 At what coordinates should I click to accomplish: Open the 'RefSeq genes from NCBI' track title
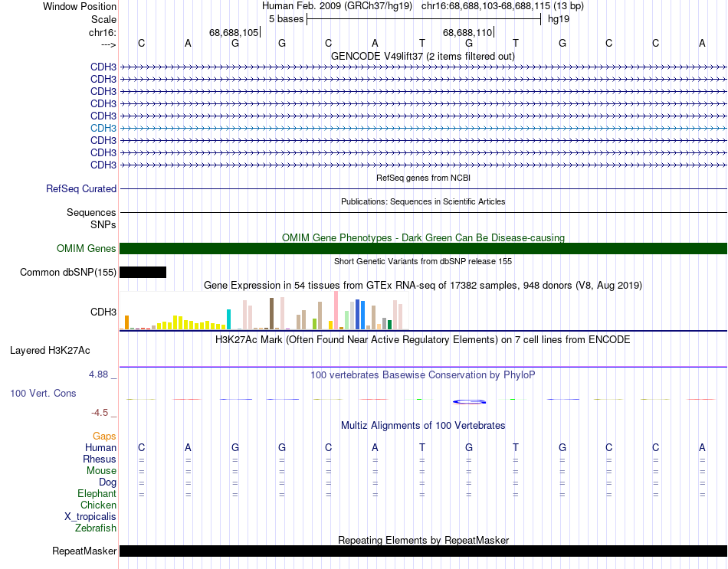(423, 178)
